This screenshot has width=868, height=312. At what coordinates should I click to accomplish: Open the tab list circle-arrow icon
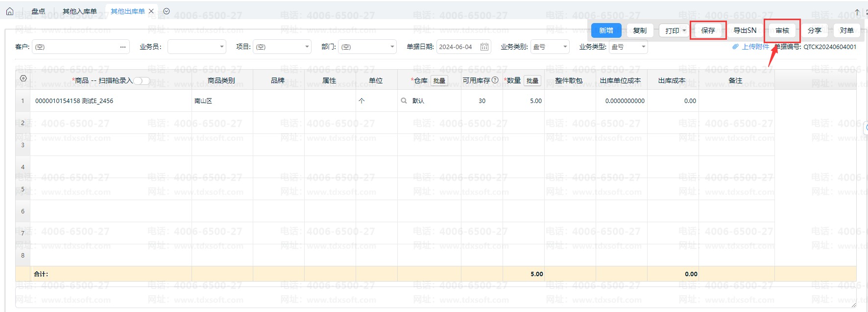[167, 11]
